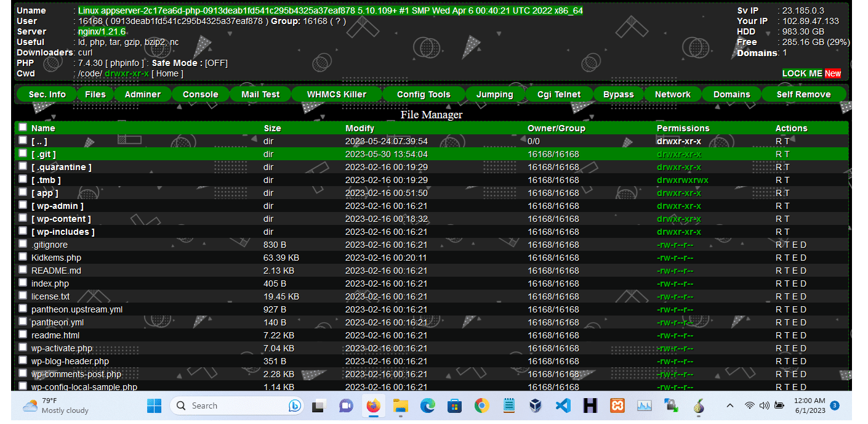Select the Mail Test tab
Image resolution: width=868 pixels, height=424 pixels.
(x=260, y=94)
